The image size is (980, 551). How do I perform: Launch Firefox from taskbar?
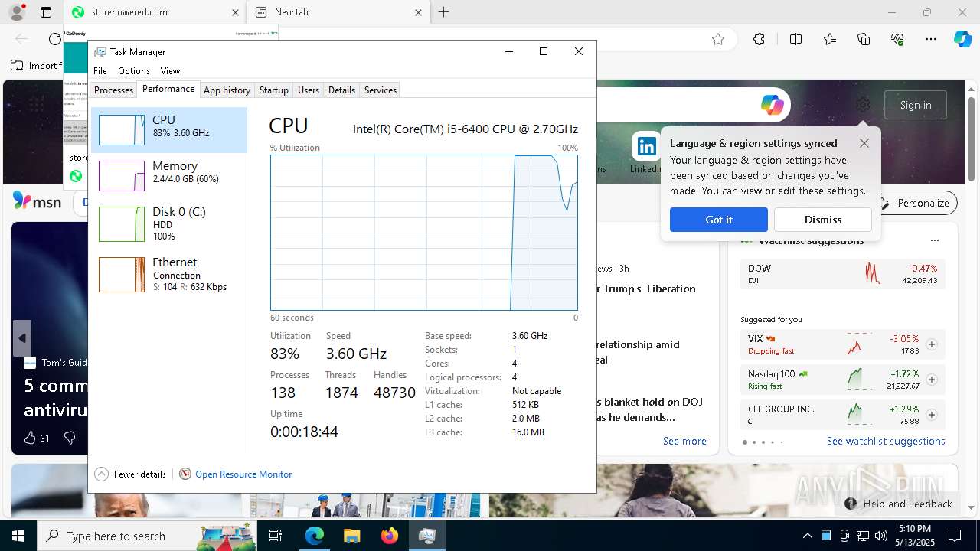[x=389, y=536]
